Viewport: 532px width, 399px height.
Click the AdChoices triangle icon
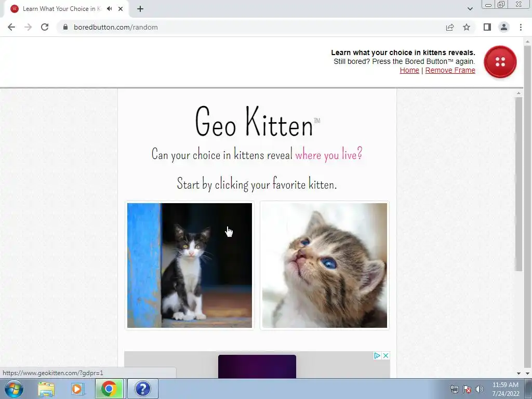377,355
